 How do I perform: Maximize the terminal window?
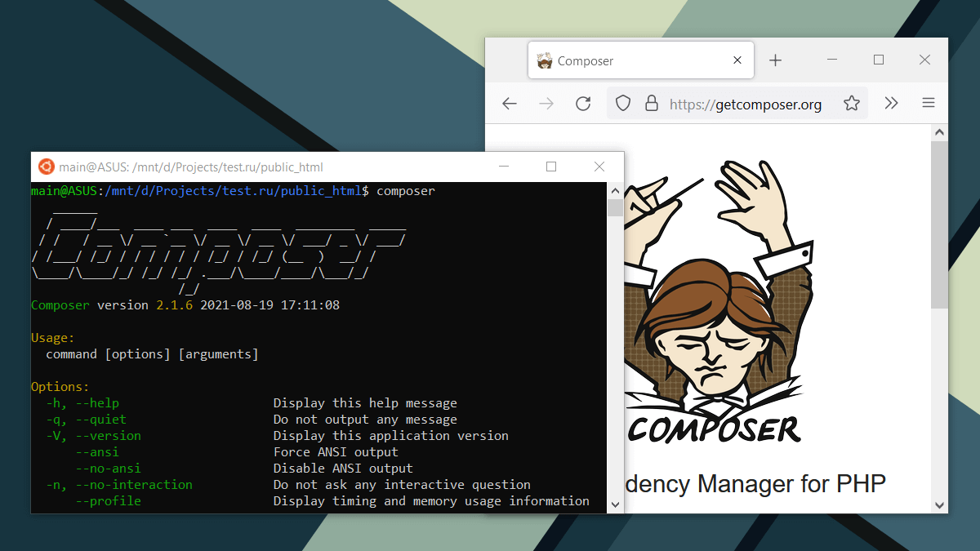[x=551, y=167]
